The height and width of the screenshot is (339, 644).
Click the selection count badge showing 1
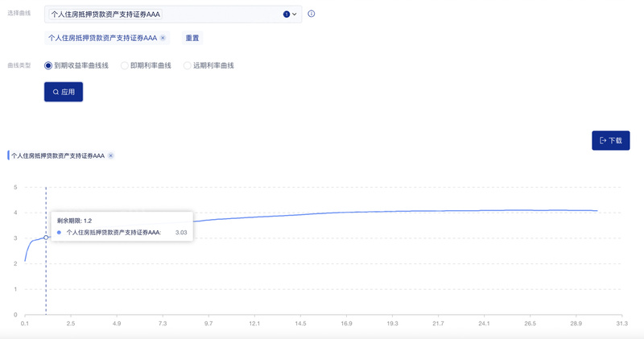click(287, 14)
